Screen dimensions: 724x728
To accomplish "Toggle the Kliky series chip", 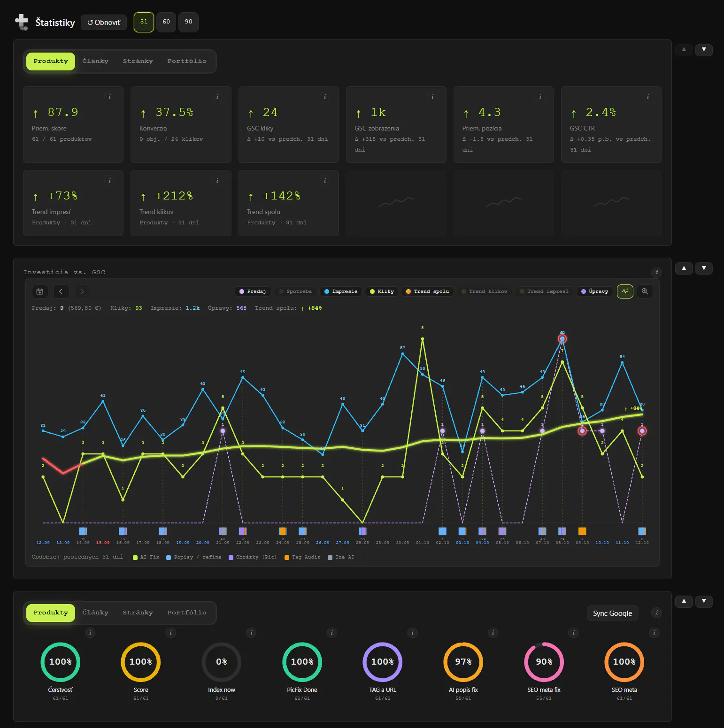I will coord(382,291).
